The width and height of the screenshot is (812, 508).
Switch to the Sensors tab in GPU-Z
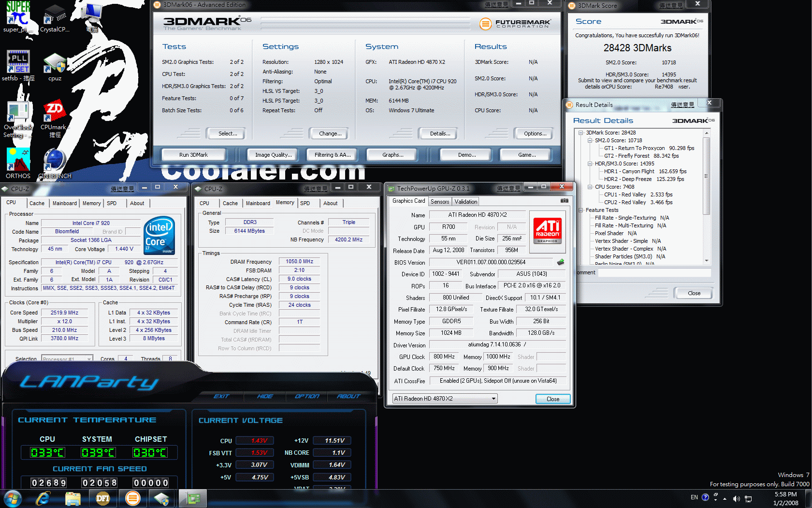[x=440, y=202]
